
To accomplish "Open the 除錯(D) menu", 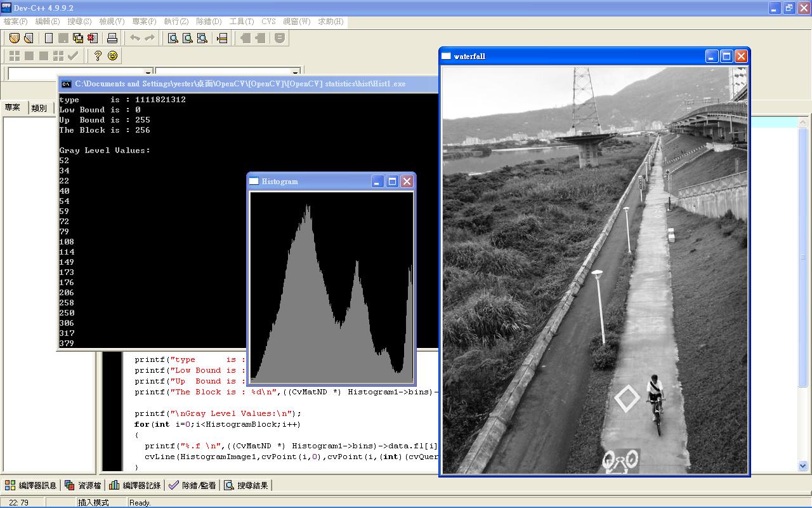I will 209,22.
